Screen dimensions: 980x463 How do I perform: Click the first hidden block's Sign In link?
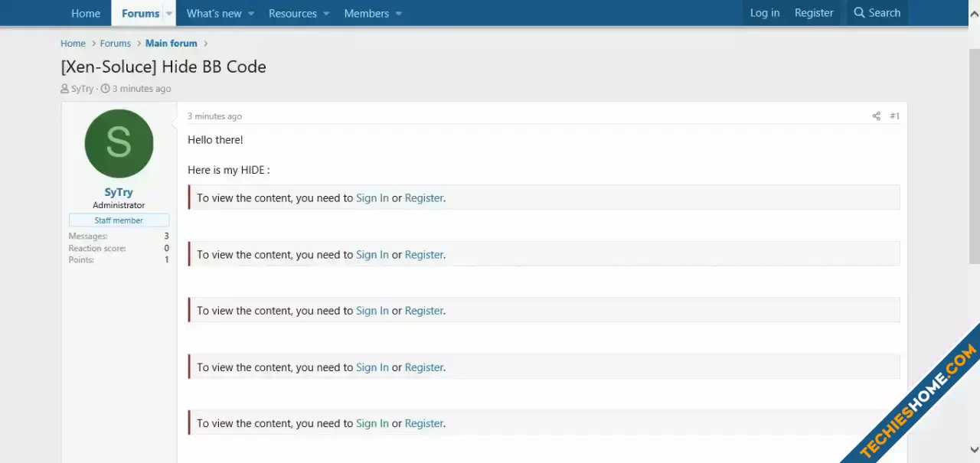[x=372, y=198]
